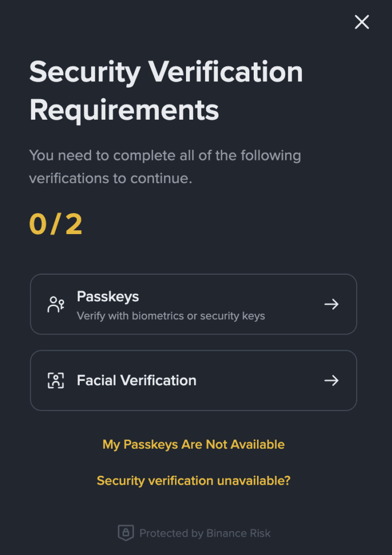392x555 pixels.
Task: Click the "Facial Verification" label text
Action: [x=137, y=380]
